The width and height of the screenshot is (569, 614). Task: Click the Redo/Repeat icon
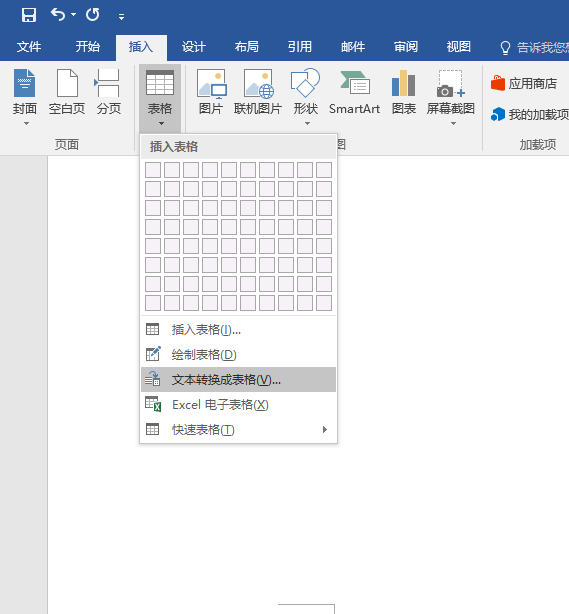click(93, 15)
